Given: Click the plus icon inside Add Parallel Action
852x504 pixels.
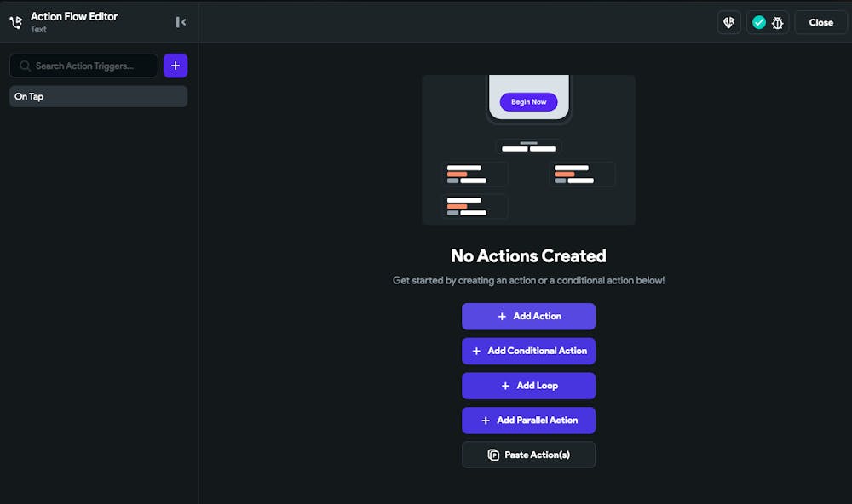Looking at the screenshot, I should click(485, 420).
